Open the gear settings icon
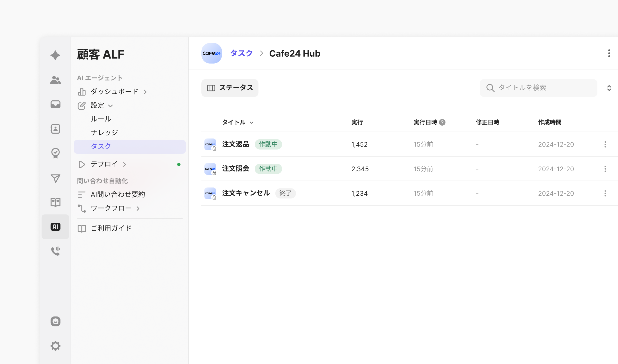 click(x=55, y=346)
